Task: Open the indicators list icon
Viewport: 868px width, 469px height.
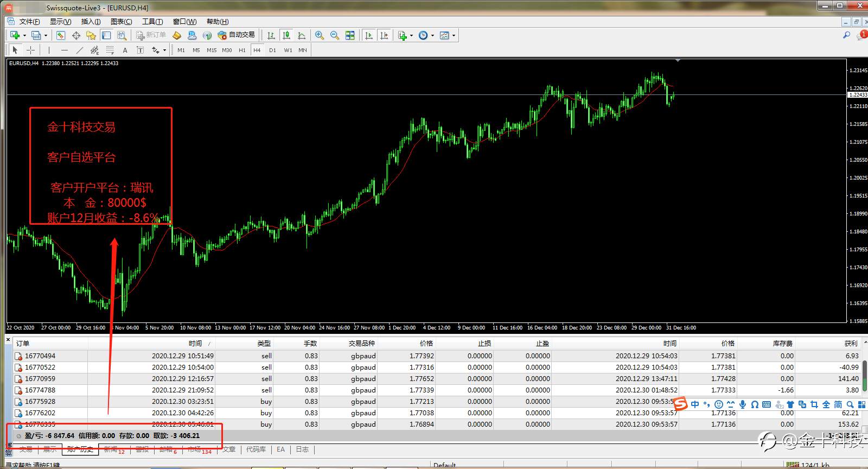Action: pos(403,35)
